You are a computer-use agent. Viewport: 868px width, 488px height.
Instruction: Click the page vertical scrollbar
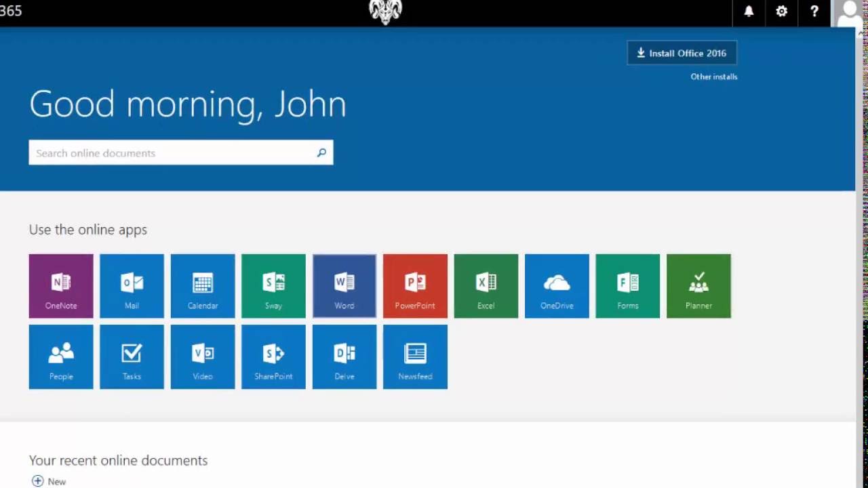click(861, 258)
